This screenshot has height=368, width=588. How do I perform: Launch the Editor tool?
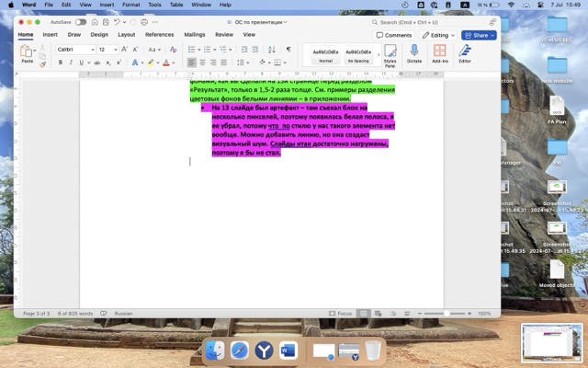coord(465,53)
